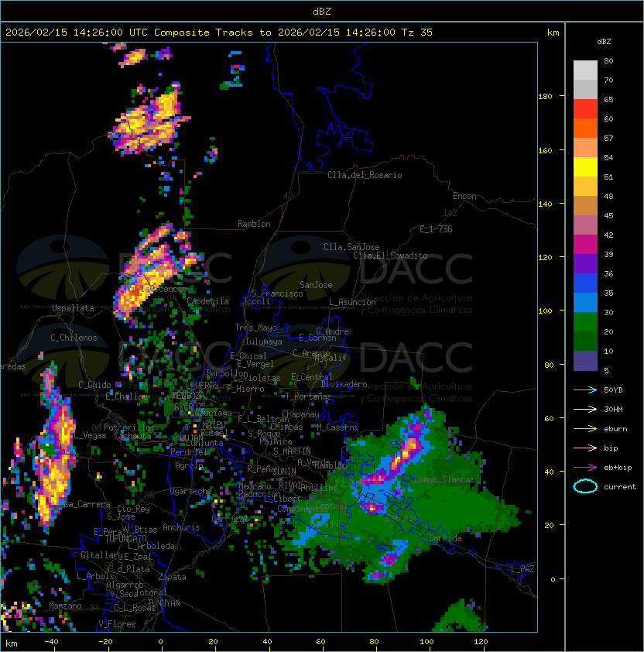The image size is (644, 652).
Task: Pick the magenta swatch between 42 and 39
Action: (x=585, y=245)
